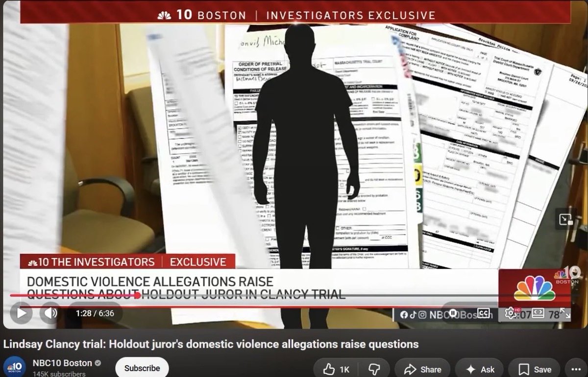Click the '145K subscribers' text
588x377 pixels.
(59, 374)
